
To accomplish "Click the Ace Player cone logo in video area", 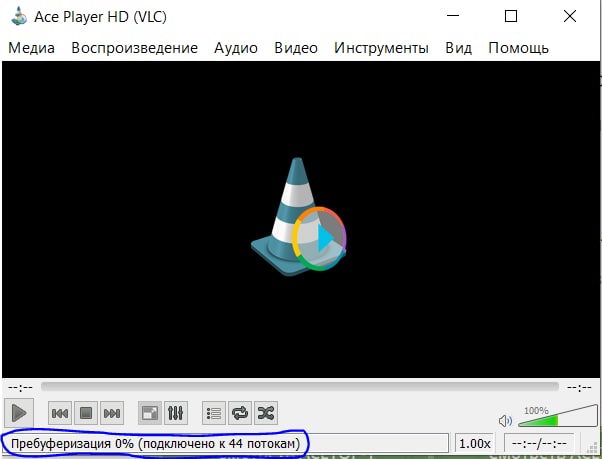I will (299, 217).
